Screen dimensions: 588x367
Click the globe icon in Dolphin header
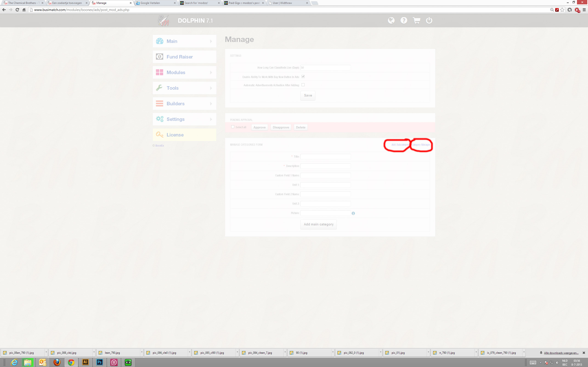click(x=391, y=20)
